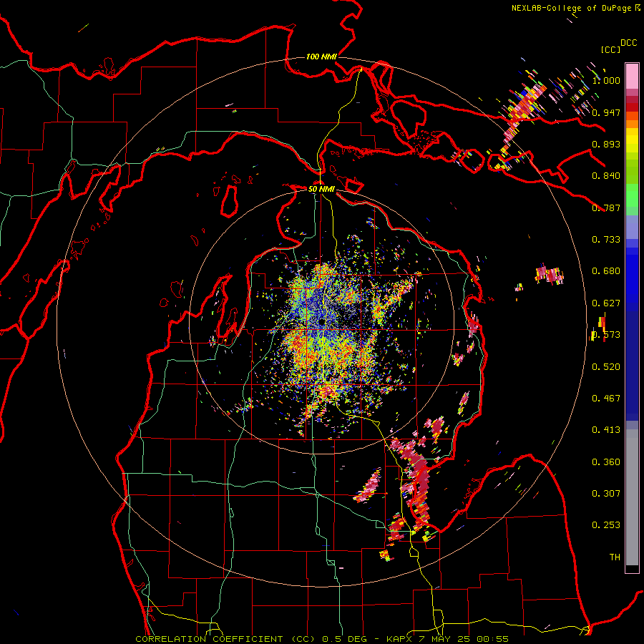Click the 0.680 scale value
The image size is (644, 644).
coord(606,271)
